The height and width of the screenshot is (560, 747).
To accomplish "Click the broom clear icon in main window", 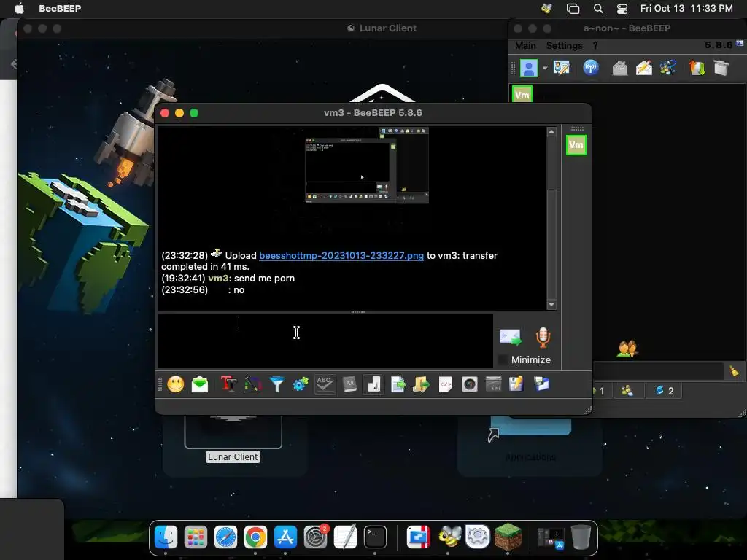I will click(734, 370).
